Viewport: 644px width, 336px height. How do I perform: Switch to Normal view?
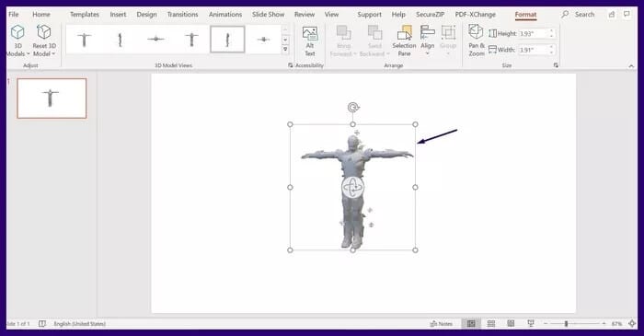pyautogui.click(x=471, y=324)
